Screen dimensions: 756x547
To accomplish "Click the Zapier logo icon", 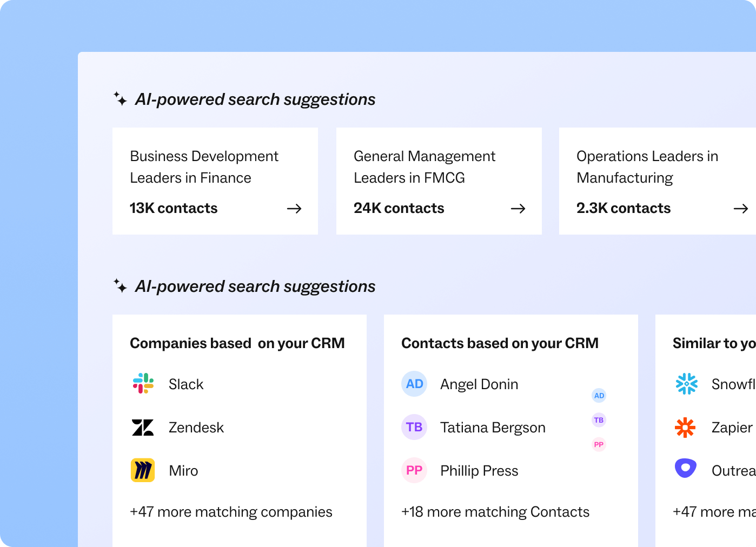I will coord(685,428).
